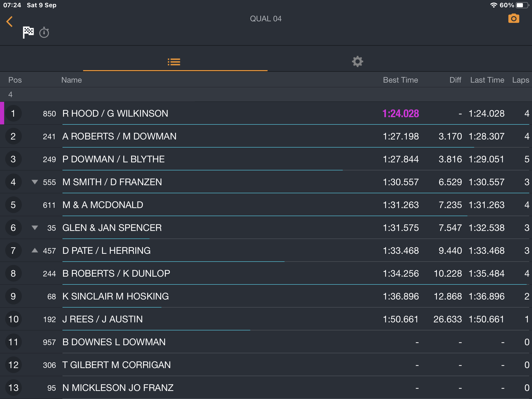Tap the 07:24 clock in status bar
The image size is (532, 399).
click(12, 5)
